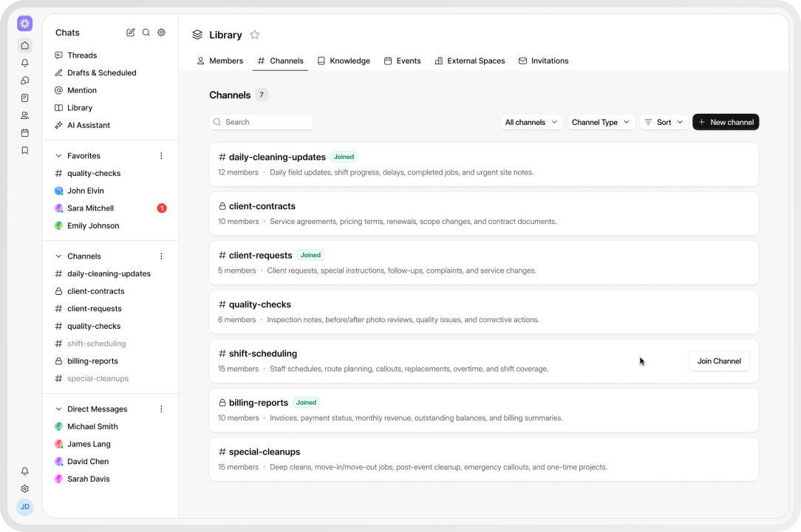The image size is (801, 532).
Task: Toggle notifications via the bell icon
Action: 24,63
